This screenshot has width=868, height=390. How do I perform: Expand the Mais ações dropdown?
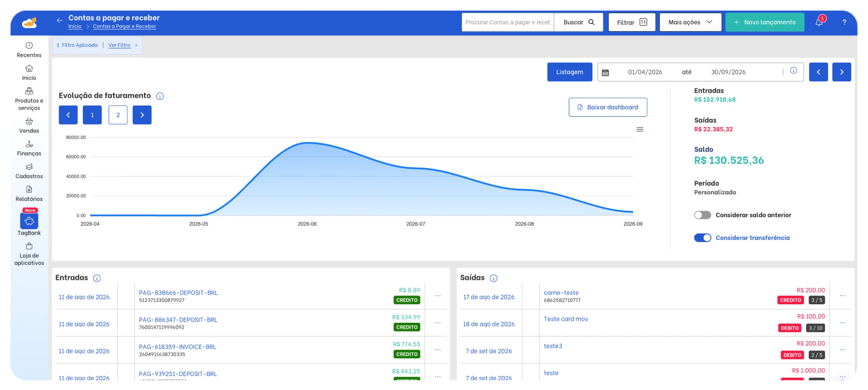click(x=690, y=22)
